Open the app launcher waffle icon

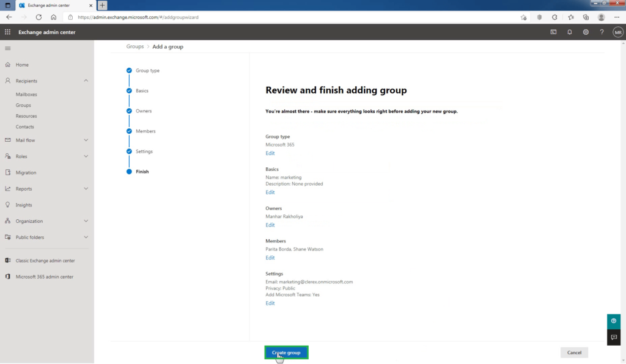[7, 32]
